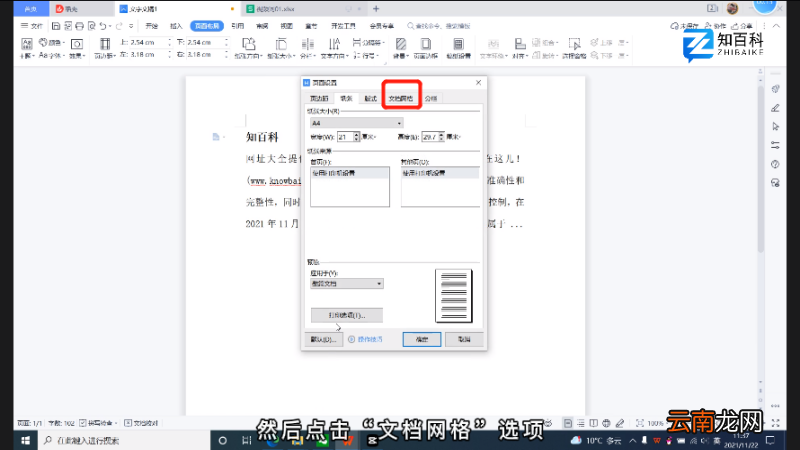Viewport: 800px width, 450px height.
Task: Click the 页面边框 icon in ribbon
Action: 426,48
